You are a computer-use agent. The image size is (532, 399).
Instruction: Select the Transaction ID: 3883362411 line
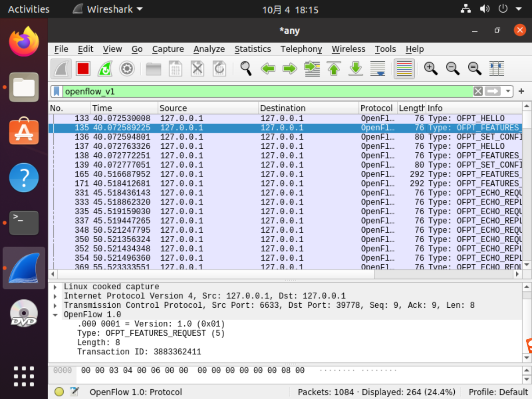click(139, 352)
